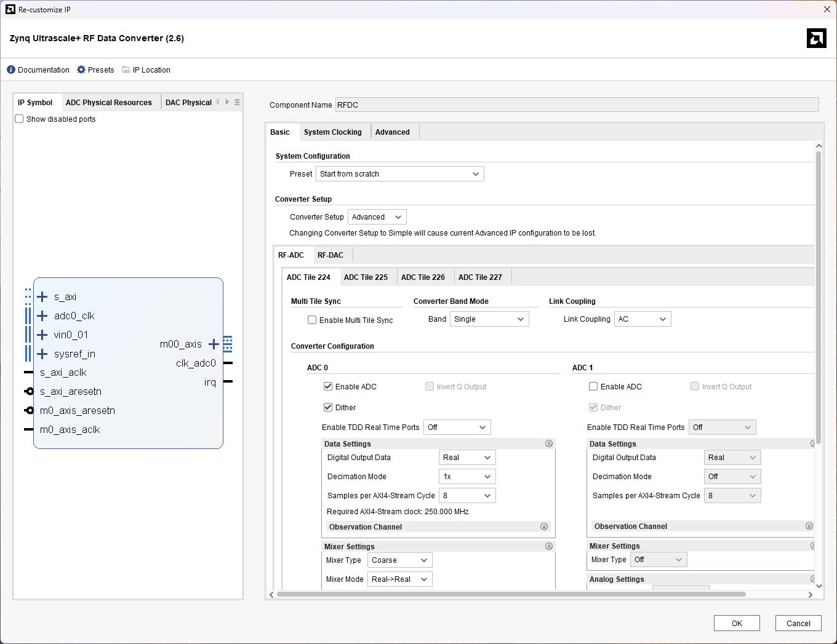Uncheck Dither for ADC 0

pos(328,408)
